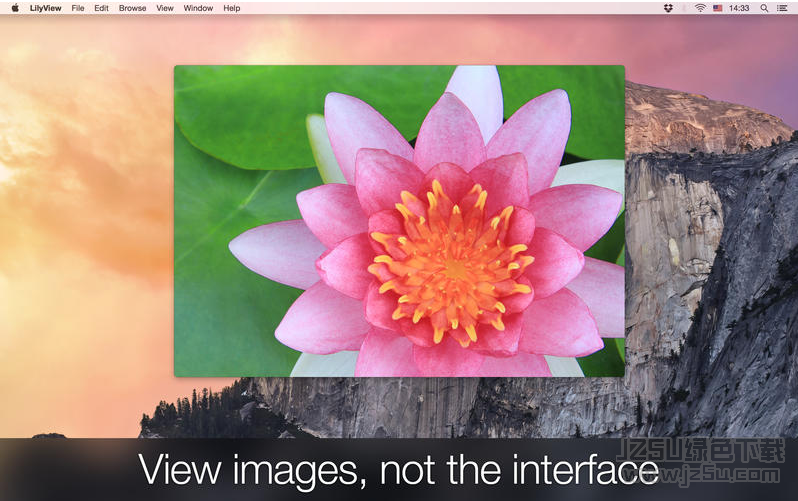
Task: Open Notification Center list icon
Action: coord(782,8)
